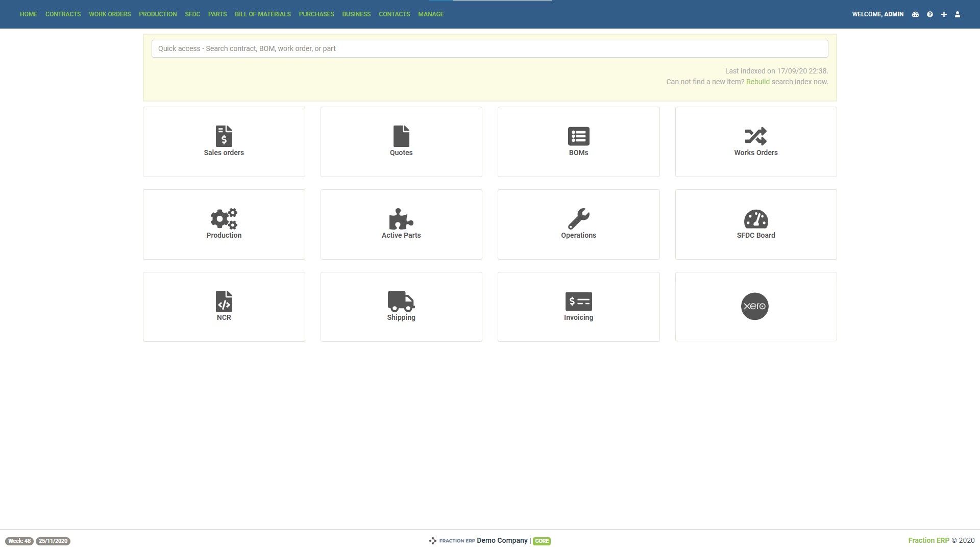Open the Sales orders tile
Image resolution: width=980 pixels, height=551 pixels.
(x=224, y=141)
